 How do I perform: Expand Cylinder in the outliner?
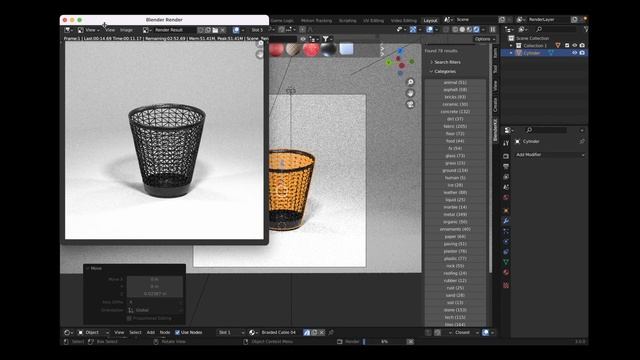(x=511, y=53)
